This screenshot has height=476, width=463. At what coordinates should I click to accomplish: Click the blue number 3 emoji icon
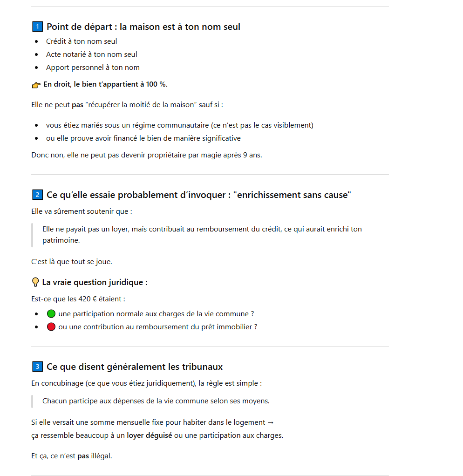[37, 367]
